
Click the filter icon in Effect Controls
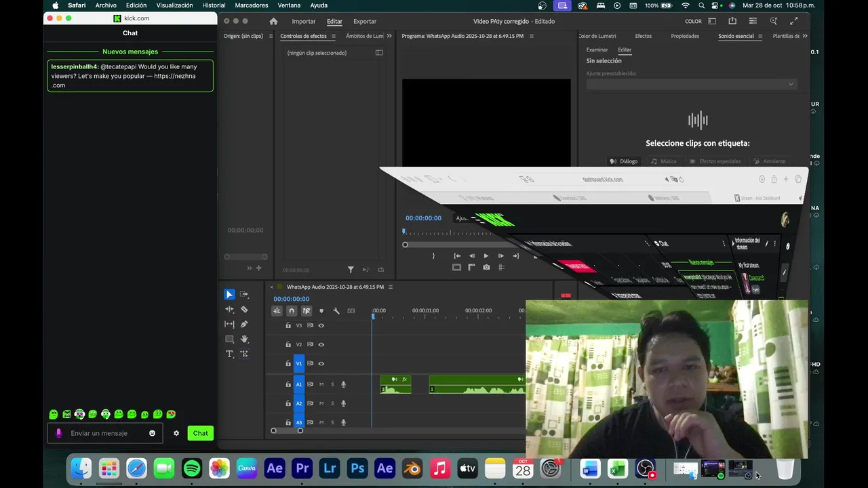click(351, 270)
